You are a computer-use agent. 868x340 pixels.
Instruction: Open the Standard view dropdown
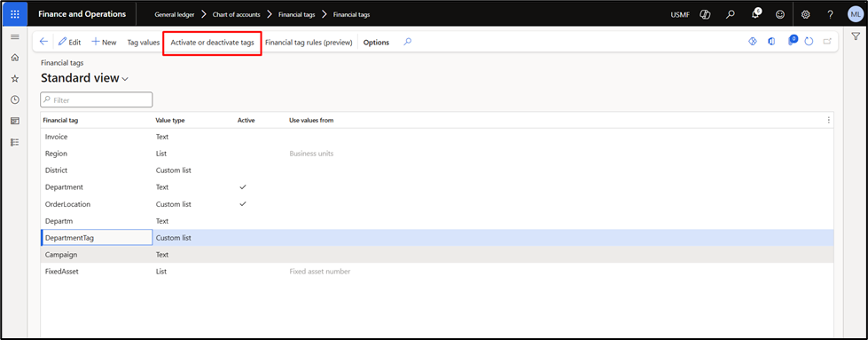pyautogui.click(x=85, y=78)
